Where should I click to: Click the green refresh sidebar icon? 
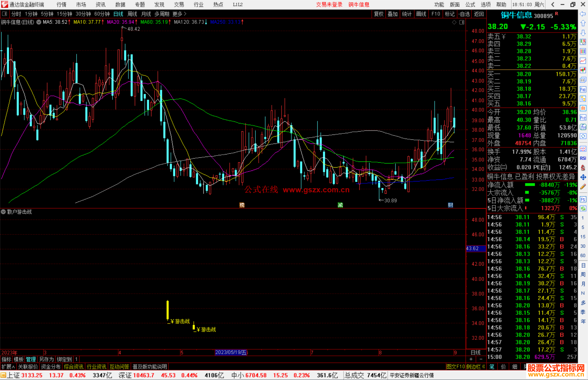(x=583, y=209)
